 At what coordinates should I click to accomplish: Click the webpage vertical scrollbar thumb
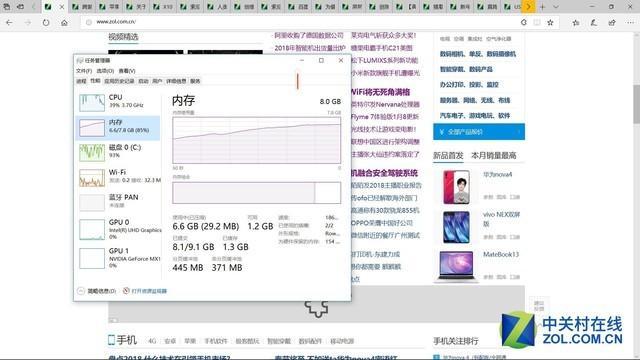pyautogui.click(x=636, y=104)
